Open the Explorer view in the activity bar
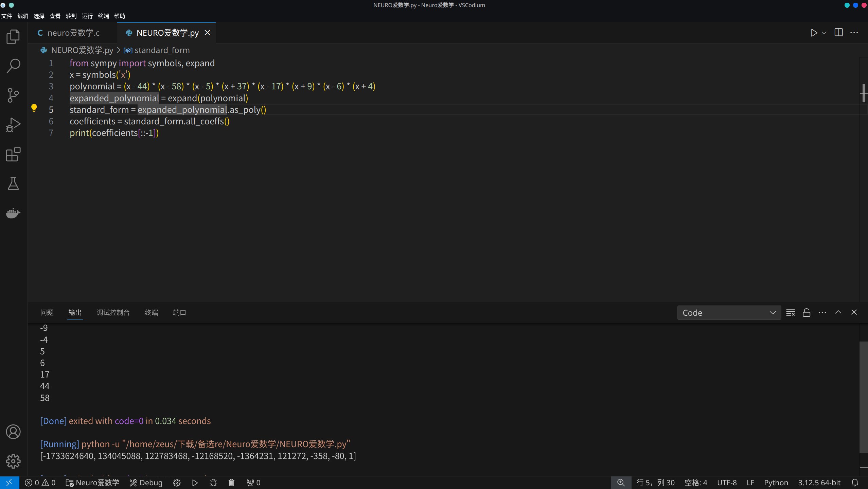Screen dimensions: 868x489 pyautogui.click(x=13, y=37)
